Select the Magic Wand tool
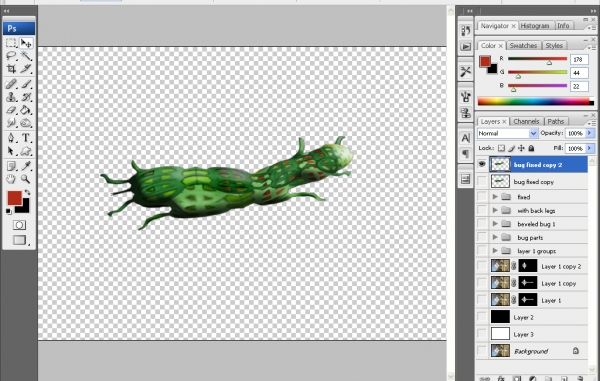The width and height of the screenshot is (600, 381). (26, 56)
